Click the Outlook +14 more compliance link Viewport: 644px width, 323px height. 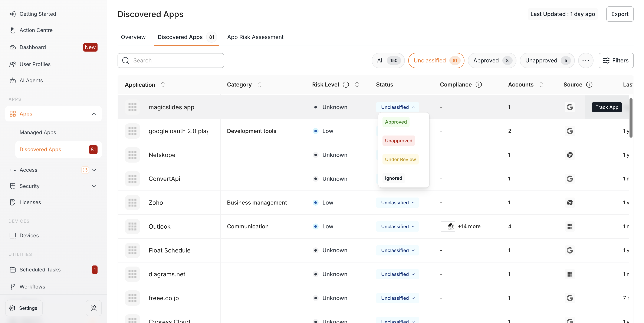click(469, 227)
